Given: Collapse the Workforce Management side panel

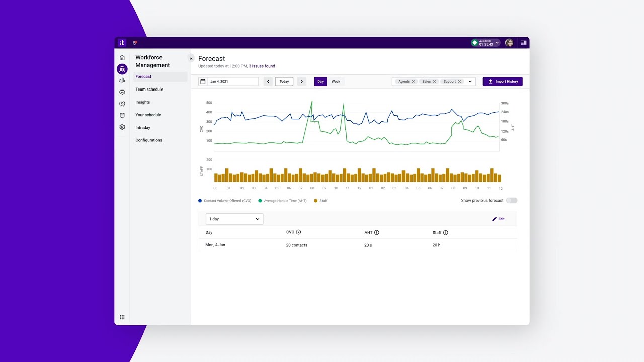Looking at the screenshot, I should click(191, 58).
